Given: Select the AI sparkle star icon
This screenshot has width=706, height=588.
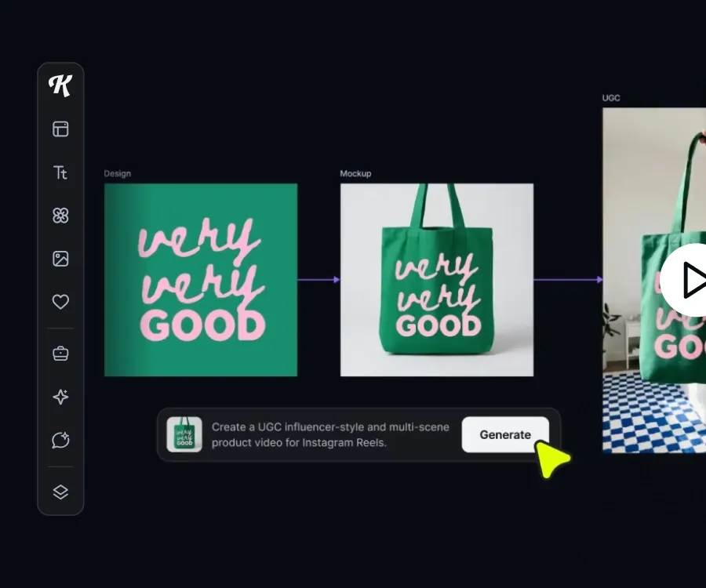Looking at the screenshot, I should click(x=60, y=397).
